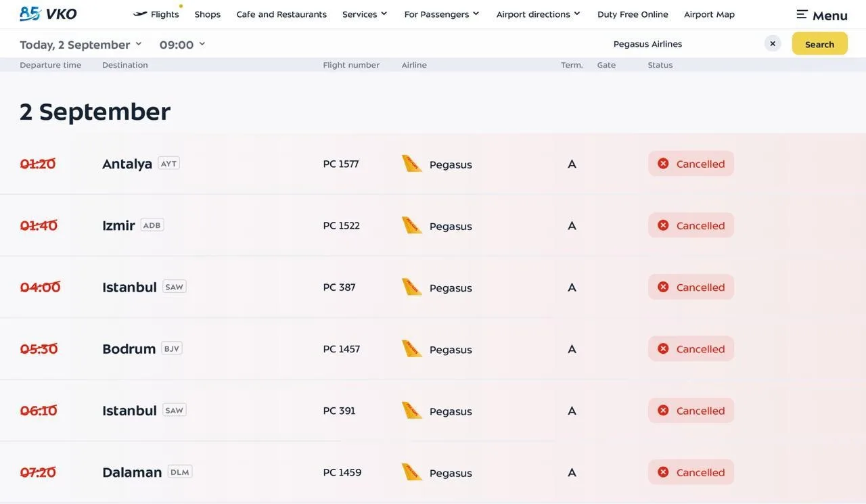Open the Flights section with airplane icon
Image resolution: width=866 pixels, height=504 pixels.
coord(156,14)
